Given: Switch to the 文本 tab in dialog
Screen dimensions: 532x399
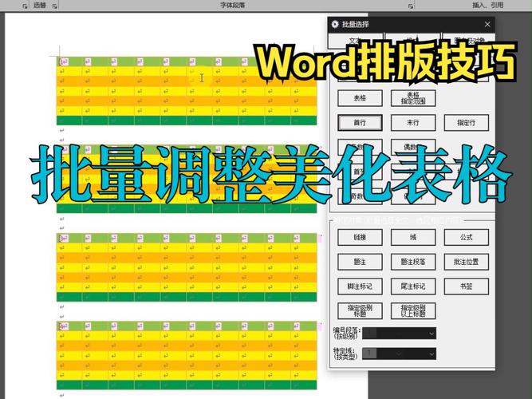Looking at the screenshot, I should tap(356, 41).
